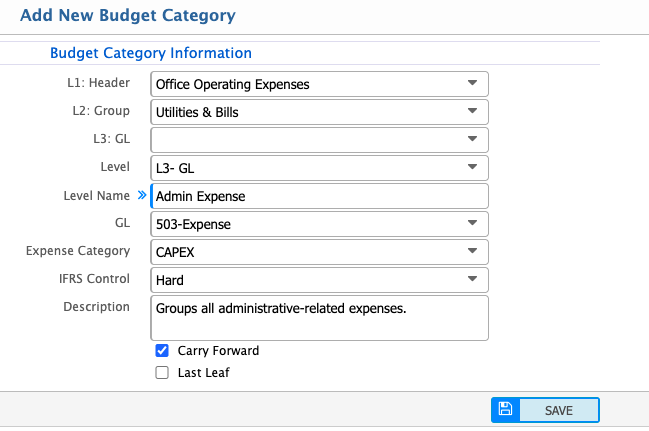
Task: Open the Level dropdown showing L3- GL
Action: (x=319, y=168)
